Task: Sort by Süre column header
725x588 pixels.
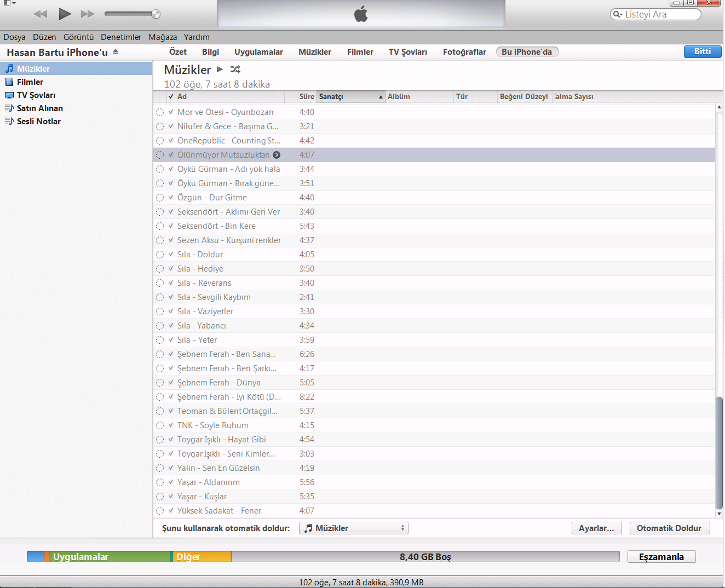Action: click(301, 96)
